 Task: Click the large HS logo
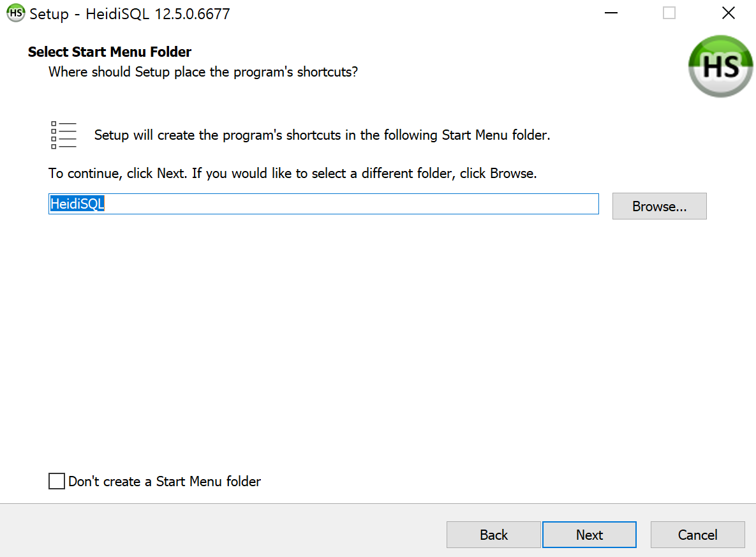click(x=721, y=66)
